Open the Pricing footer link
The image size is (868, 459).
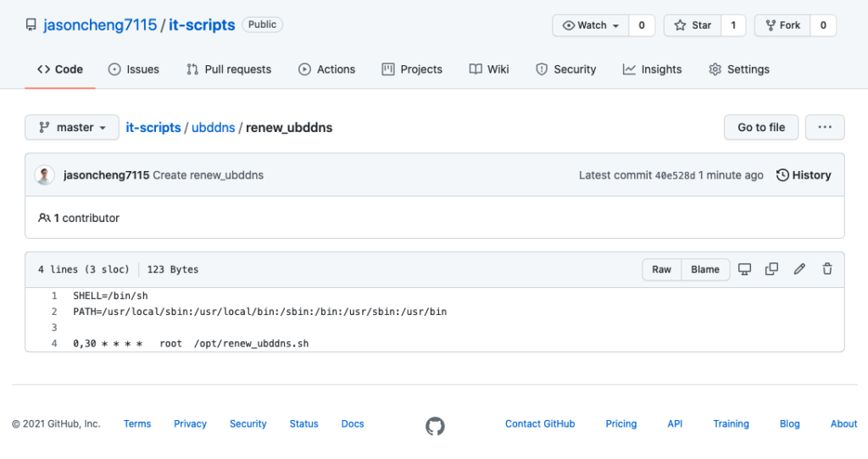click(x=621, y=423)
